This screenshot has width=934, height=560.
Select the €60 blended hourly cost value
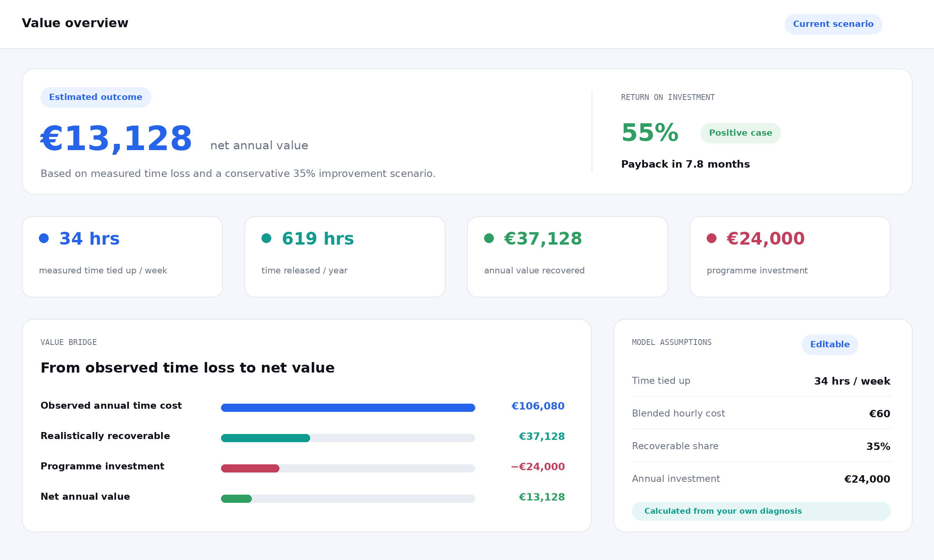[880, 414]
